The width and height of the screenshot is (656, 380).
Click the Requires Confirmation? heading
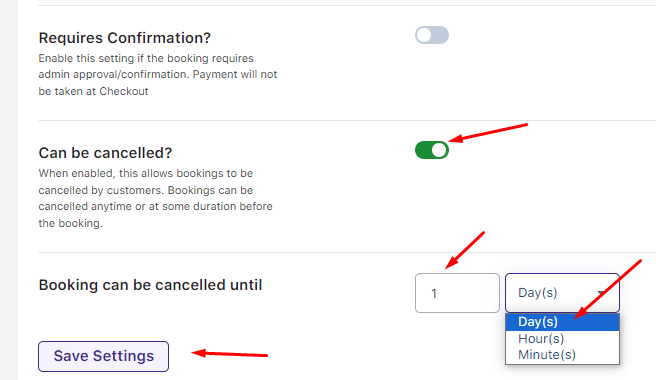(125, 38)
